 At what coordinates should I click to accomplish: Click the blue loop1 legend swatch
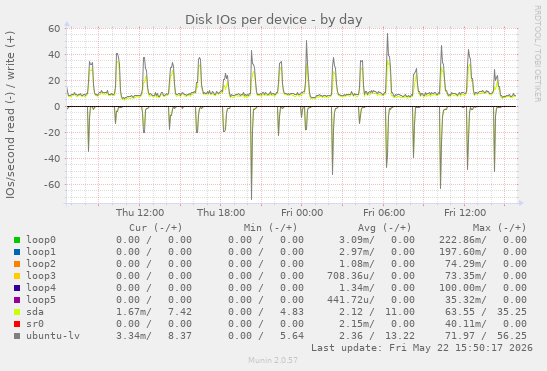pos(17,252)
